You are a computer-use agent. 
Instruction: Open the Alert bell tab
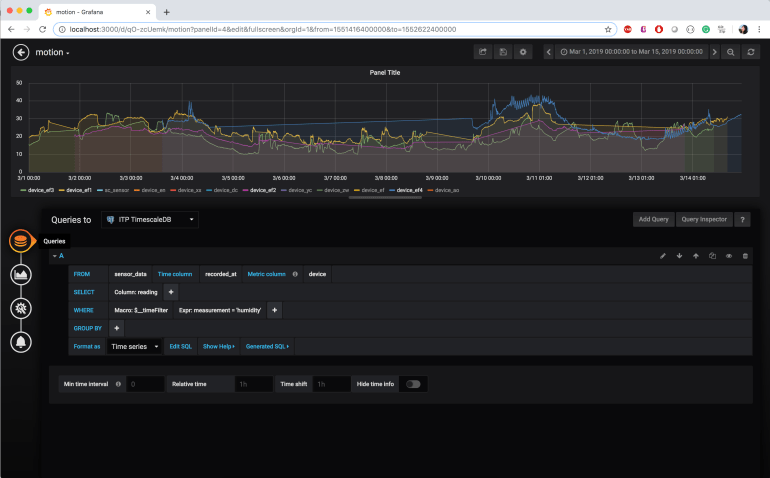[x=20, y=342]
